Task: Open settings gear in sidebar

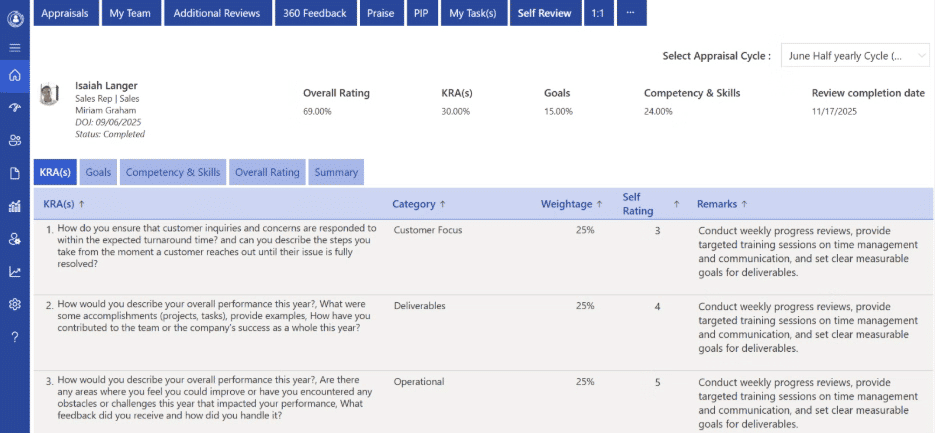Action: click(x=15, y=305)
